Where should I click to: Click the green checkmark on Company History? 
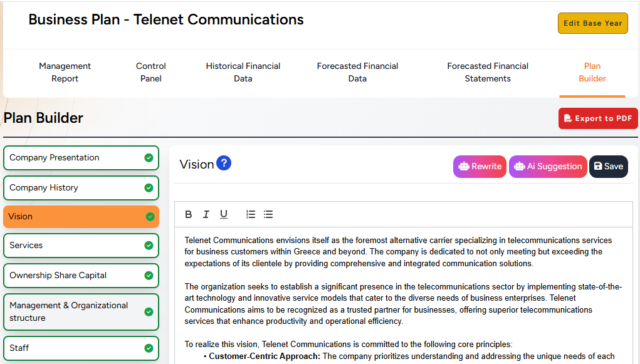click(x=149, y=188)
